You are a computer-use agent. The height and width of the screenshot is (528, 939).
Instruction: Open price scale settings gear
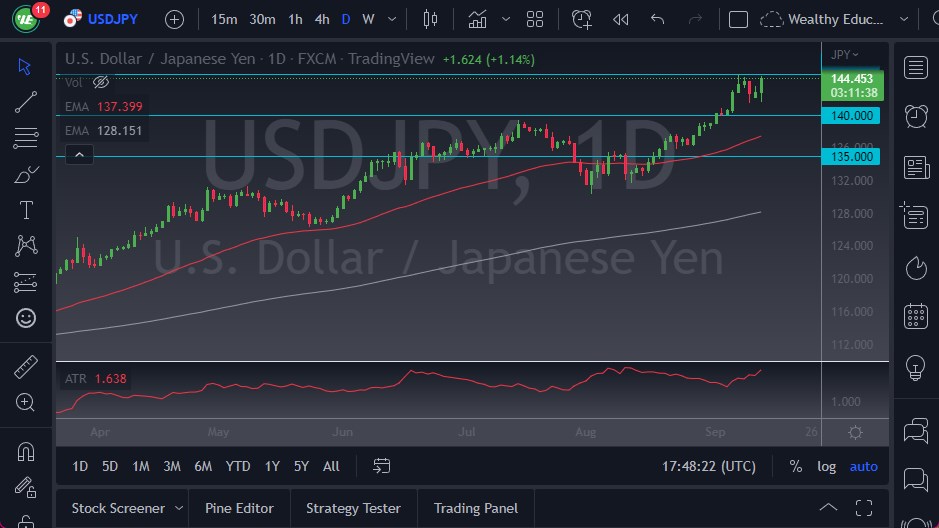tap(855, 432)
